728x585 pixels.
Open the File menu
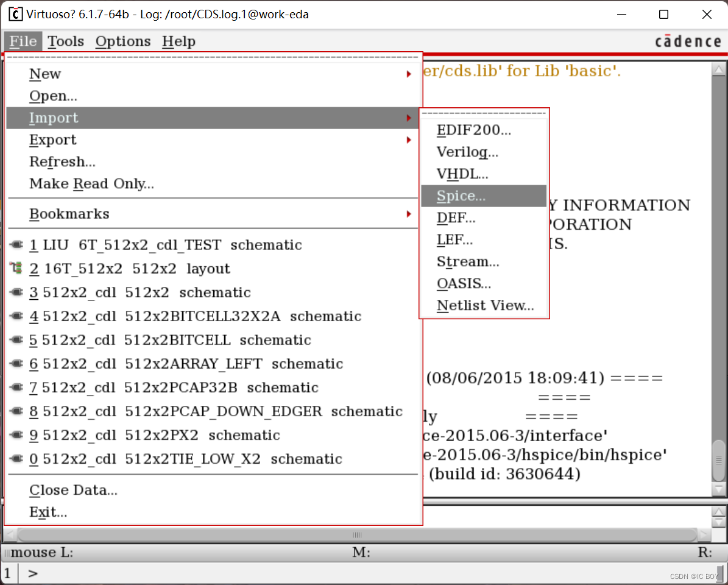[23, 41]
